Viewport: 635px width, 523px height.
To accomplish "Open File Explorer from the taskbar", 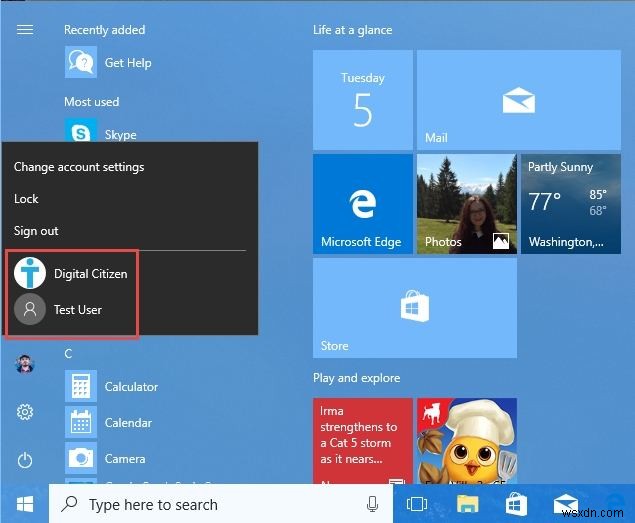I will (467, 504).
